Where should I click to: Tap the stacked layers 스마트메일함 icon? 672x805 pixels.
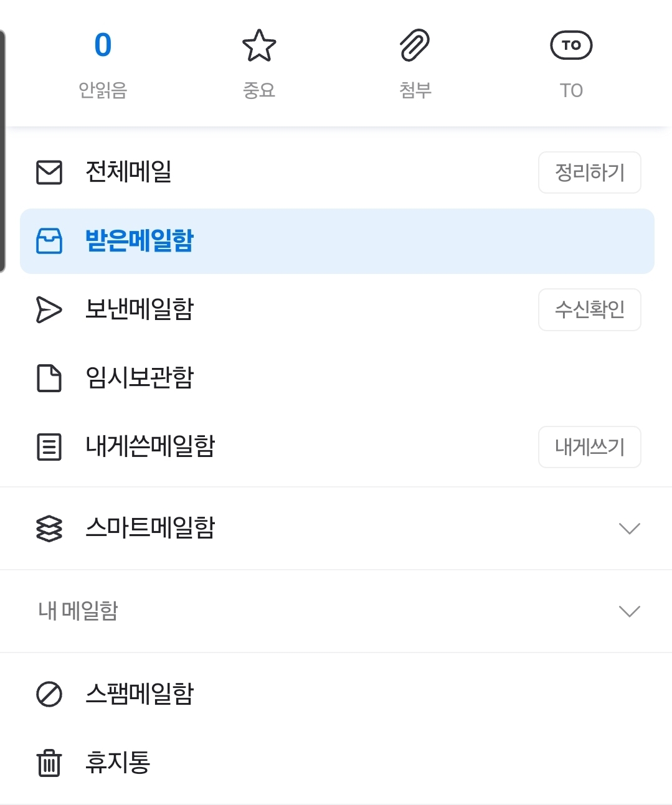(x=49, y=529)
